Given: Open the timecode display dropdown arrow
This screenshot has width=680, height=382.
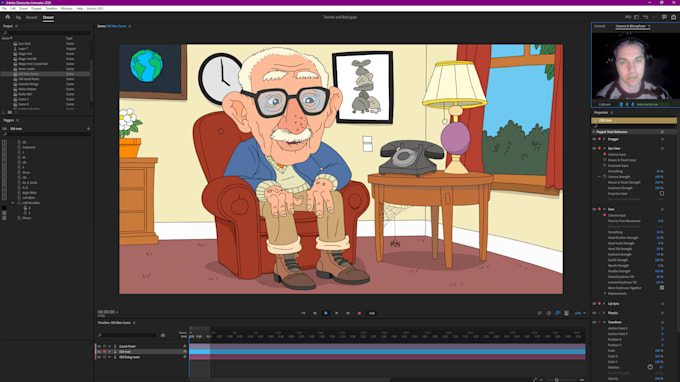Looking at the screenshot, I should (x=117, y=312).
